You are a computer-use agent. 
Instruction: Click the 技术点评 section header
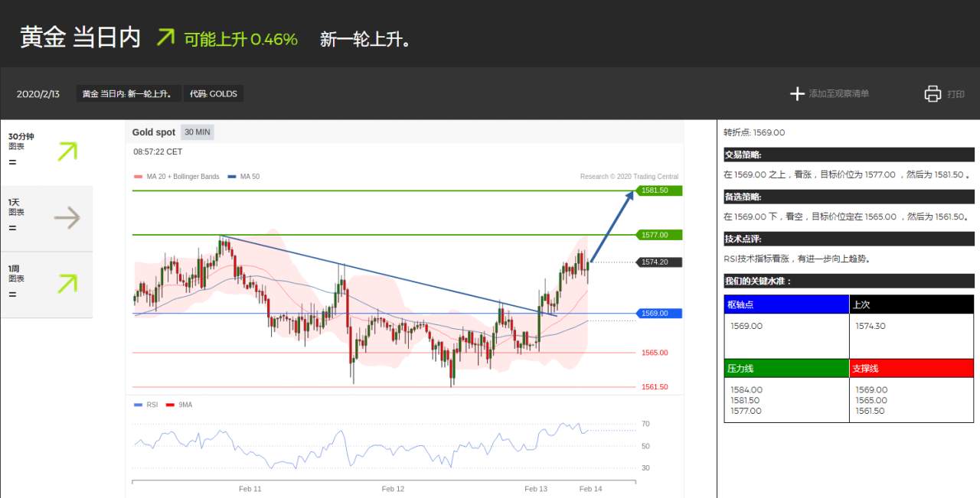849,239
